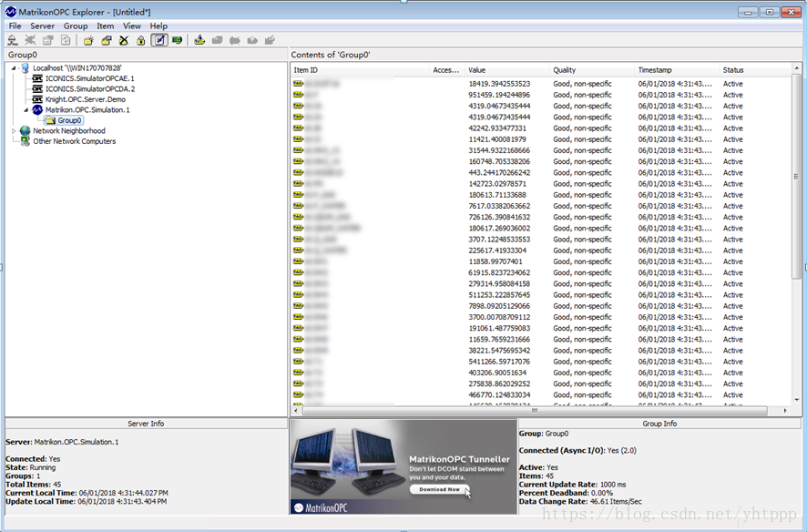The width and height of the screenshot is (807, 532).
Task: Sort by the Timestamp column header
Action: click(676, 70)
